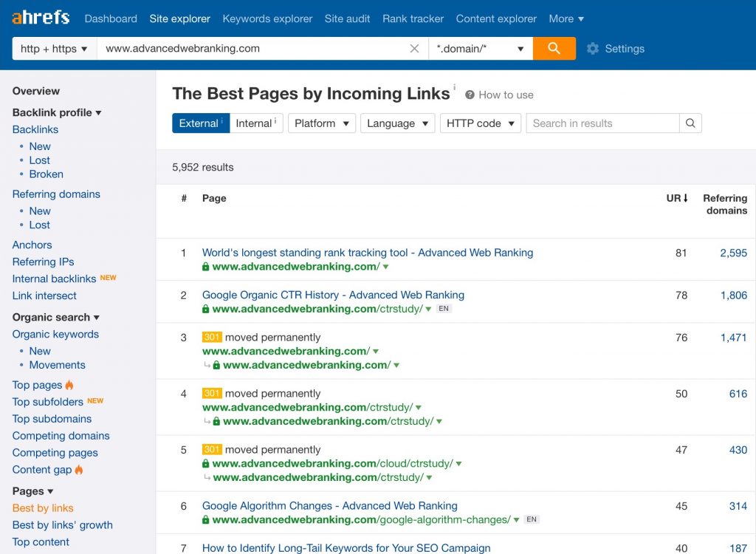The height and width of the screenshot is (554, 756).
Task: Open the Language filter dropdown
Action: coord(398,123)
